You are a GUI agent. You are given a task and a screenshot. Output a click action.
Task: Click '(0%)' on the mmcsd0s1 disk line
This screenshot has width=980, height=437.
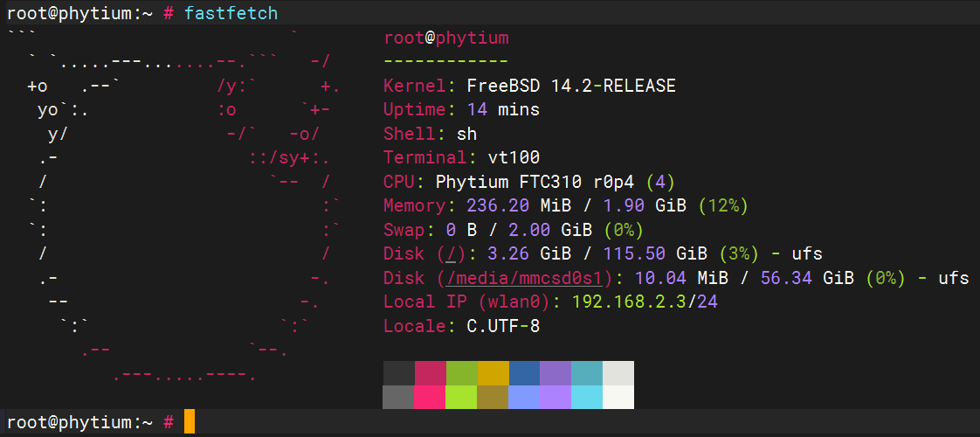click(x=885, y=278)
